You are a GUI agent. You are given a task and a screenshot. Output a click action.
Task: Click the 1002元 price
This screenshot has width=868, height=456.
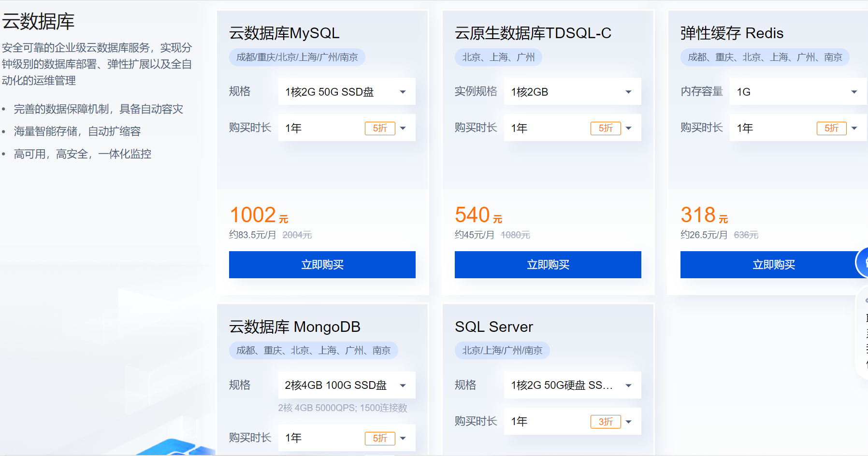[259, 215]
